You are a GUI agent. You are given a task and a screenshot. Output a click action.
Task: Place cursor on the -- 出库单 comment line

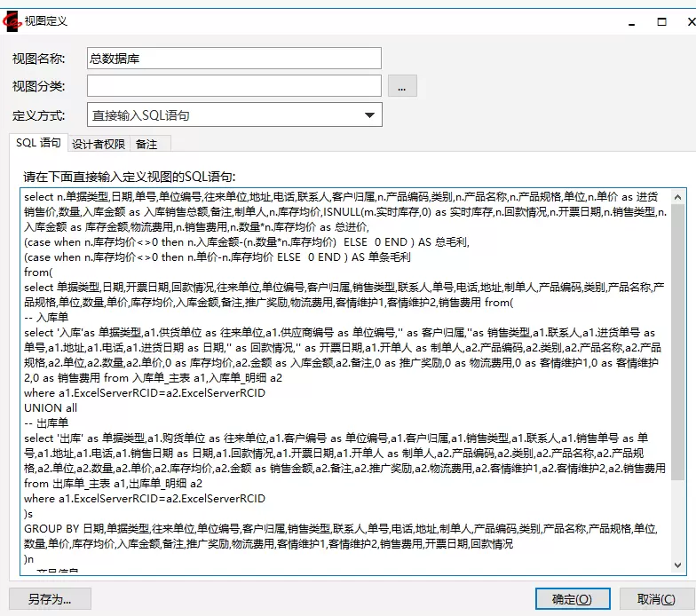tap(50, 423)
